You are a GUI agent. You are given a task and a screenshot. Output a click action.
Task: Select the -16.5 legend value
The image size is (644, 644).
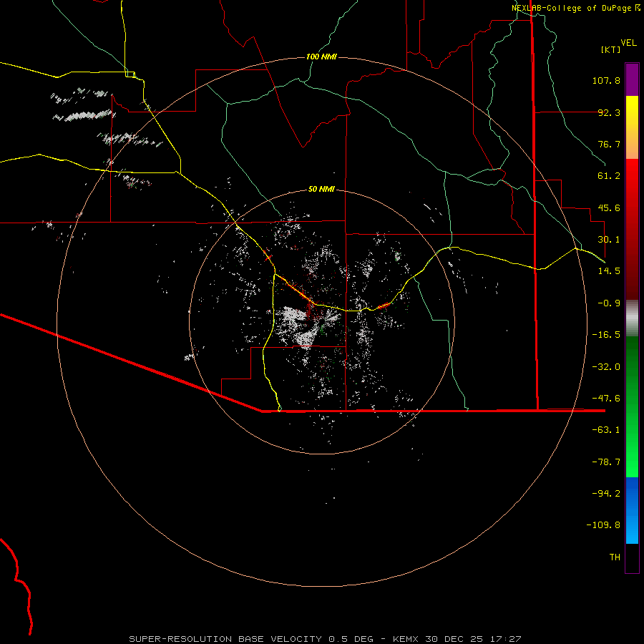pos(606,335)
